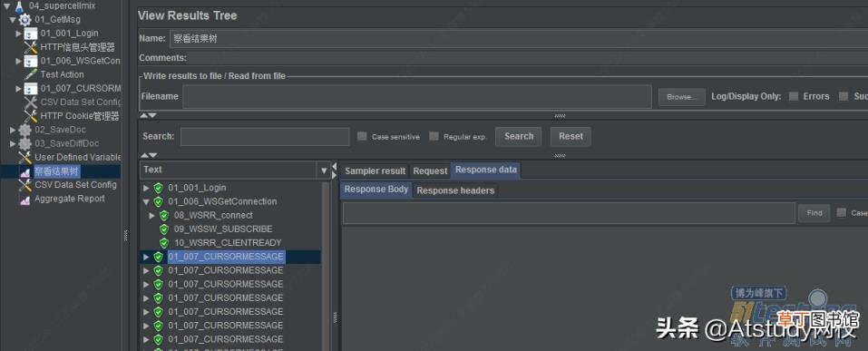Click the HTTP Cookie管理器 wrench icon
This screenshot has width=868, height=351.
[31, 116]
